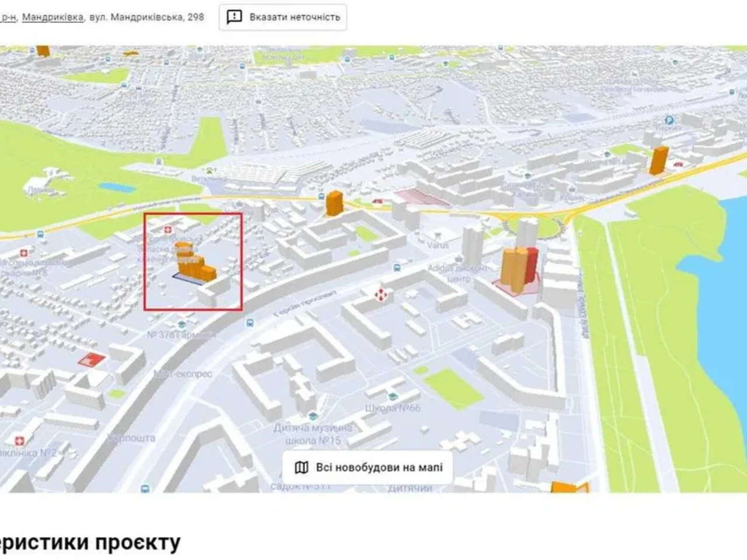Click the report-inaccuracy speech bubble icon
The height and width of the screenshot is (560, 747).
click(234, 17)
